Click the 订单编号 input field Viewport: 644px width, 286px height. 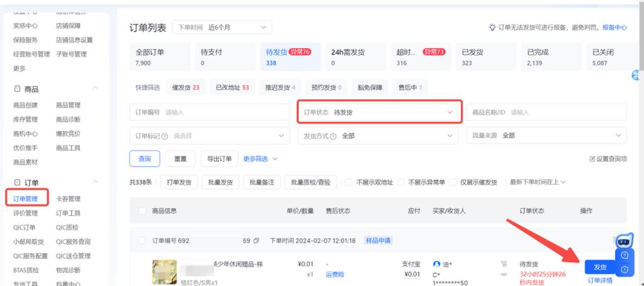pyautogui.click(x=210, y=112)
